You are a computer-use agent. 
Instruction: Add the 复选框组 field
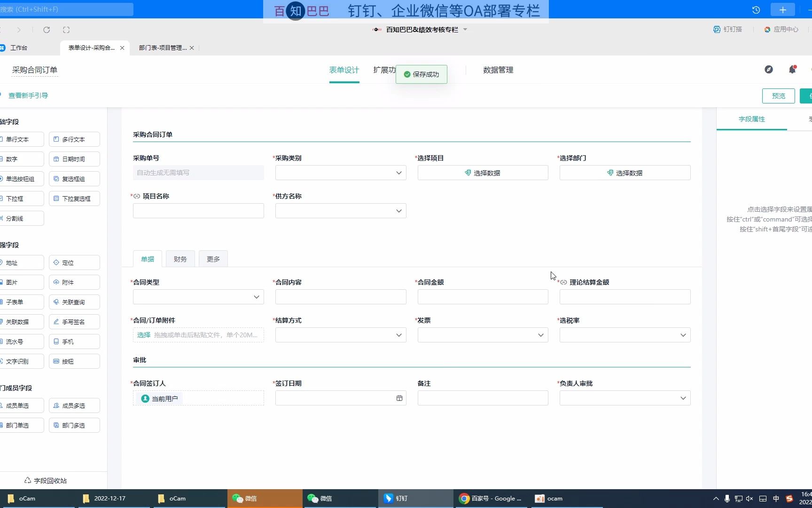74,179
